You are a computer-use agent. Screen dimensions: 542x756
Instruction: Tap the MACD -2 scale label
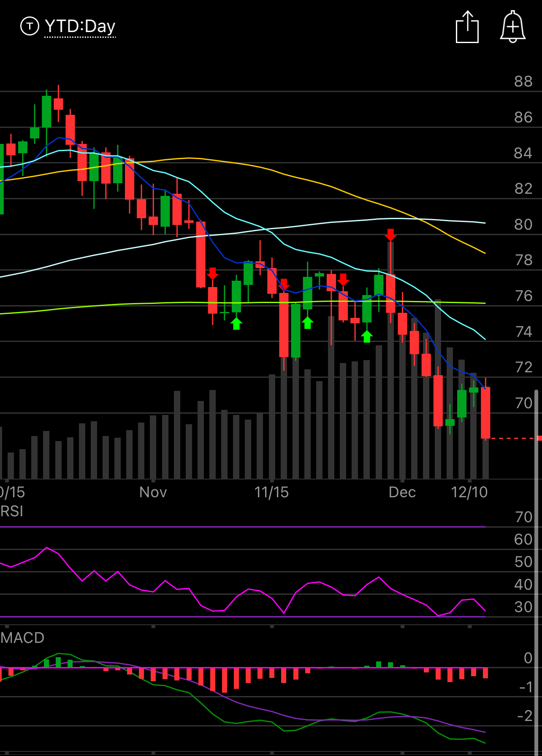tap(525, 716)
